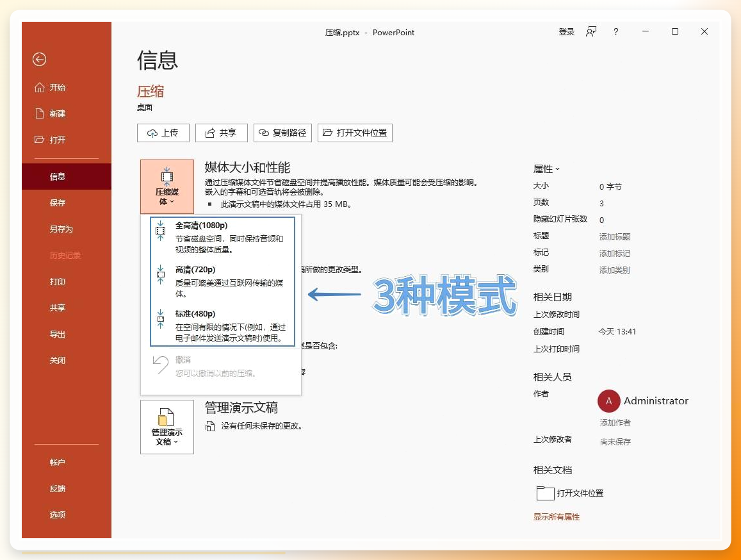This screenshot has width=741, height=560.
Task: Expand the 属性 dropdown heading
Action: [x=546, y=169]
